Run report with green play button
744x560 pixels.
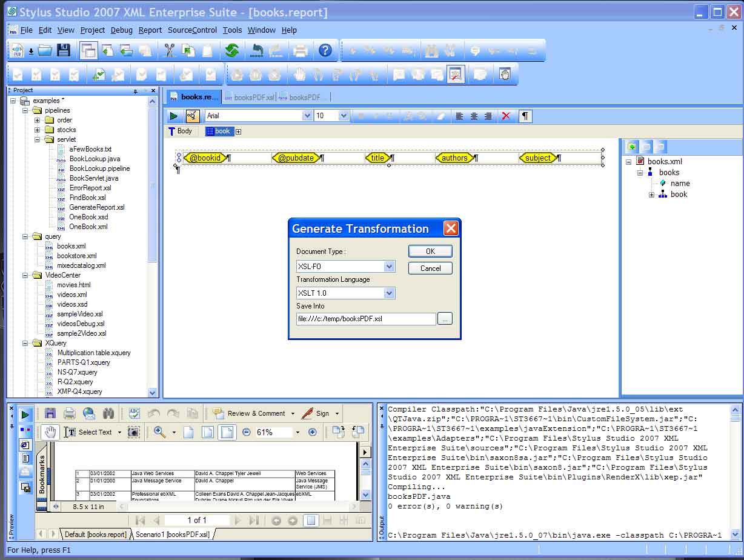(174, 116)
